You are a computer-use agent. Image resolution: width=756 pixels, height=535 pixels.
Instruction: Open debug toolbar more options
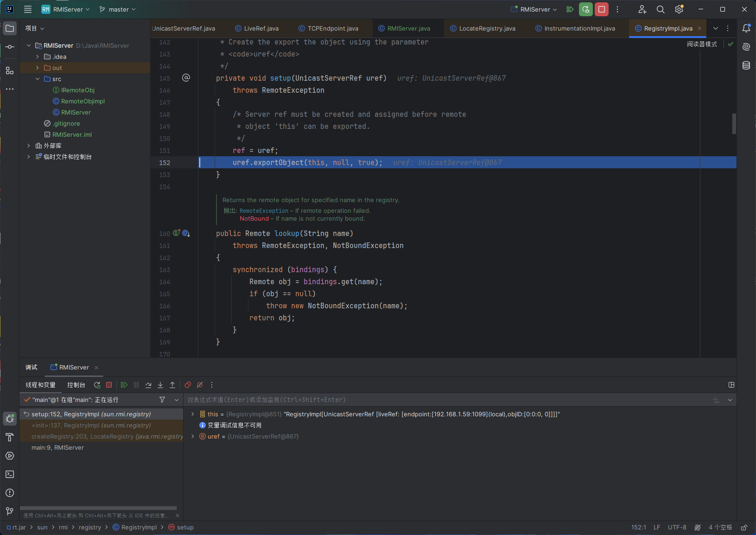click(x=212, y=385)
